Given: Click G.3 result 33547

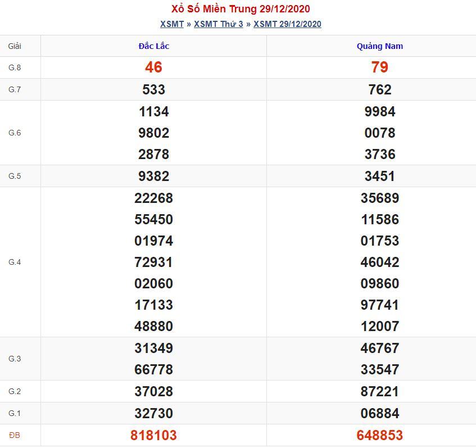Looking at the screenshot, I should coord(380,369).
